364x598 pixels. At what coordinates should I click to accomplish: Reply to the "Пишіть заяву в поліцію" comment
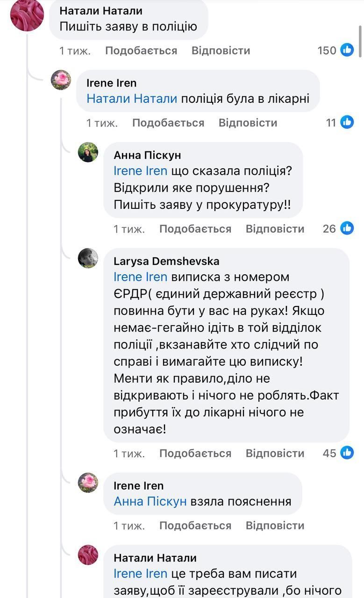(x=221, y=50)
